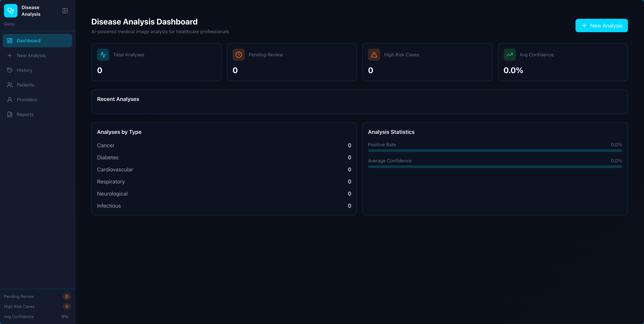The width and height of the screenshot is (644, 324).
Task: Click the High Risk Cases count badge in the sidebar
Action: coord(67,307)
